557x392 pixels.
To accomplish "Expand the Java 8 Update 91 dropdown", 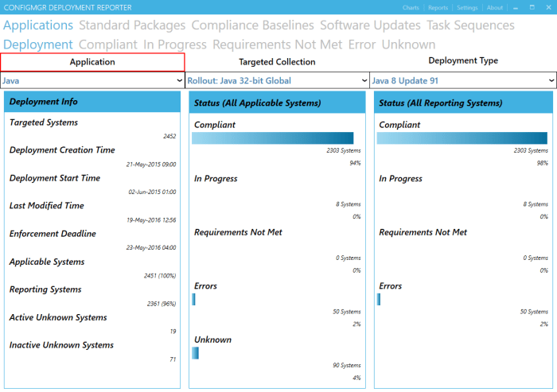I will (x=463, y=80).
